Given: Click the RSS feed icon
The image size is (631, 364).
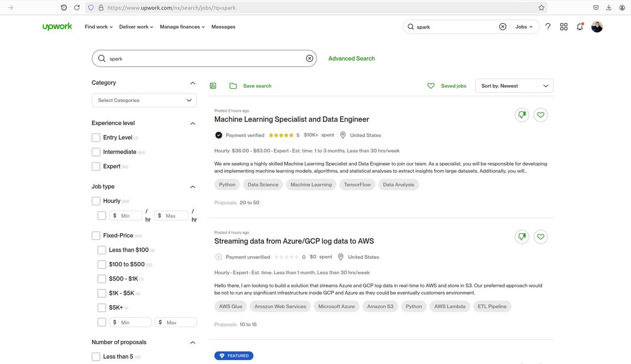Looking at the screenshot, I should 213,86.
